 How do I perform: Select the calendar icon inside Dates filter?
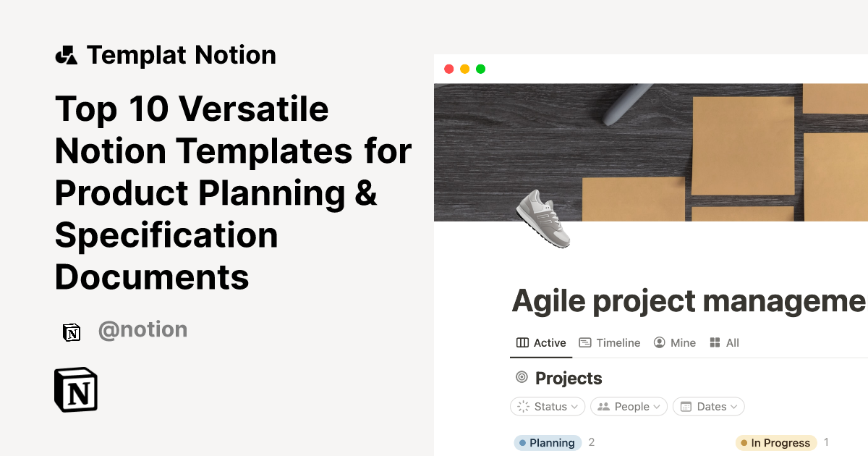685,406
